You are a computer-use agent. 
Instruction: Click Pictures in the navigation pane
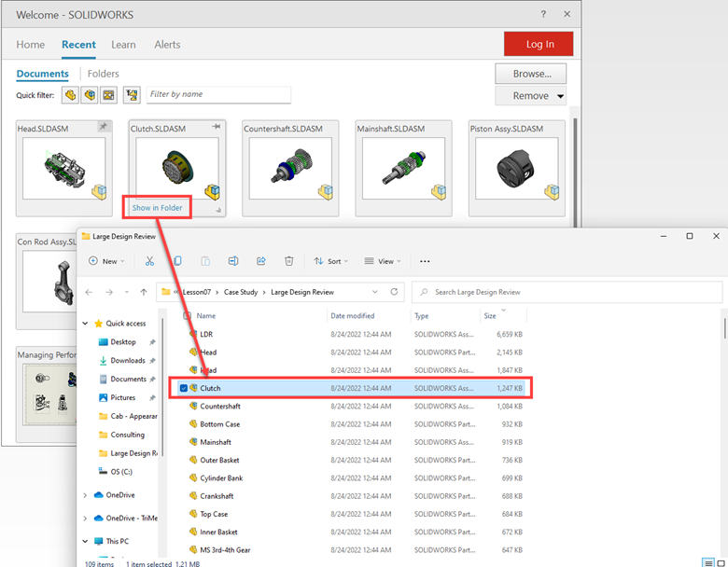122,397
